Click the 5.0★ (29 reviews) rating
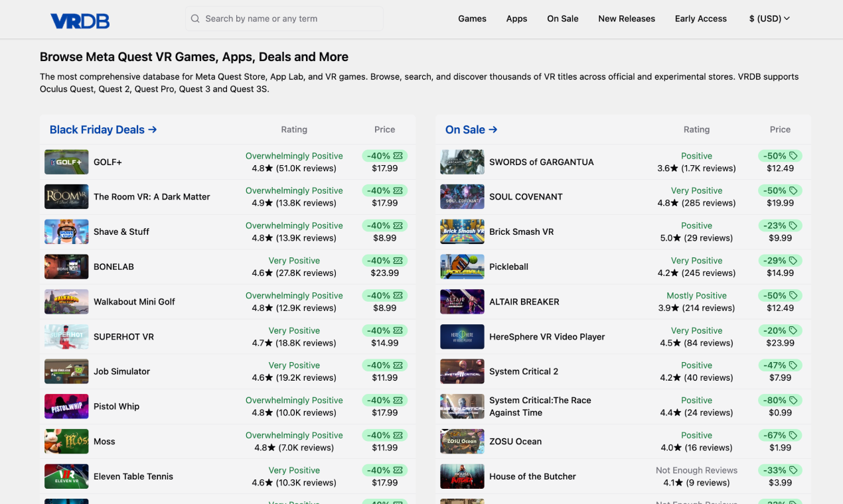Viewport: 843px width, 504px height. 696,238
